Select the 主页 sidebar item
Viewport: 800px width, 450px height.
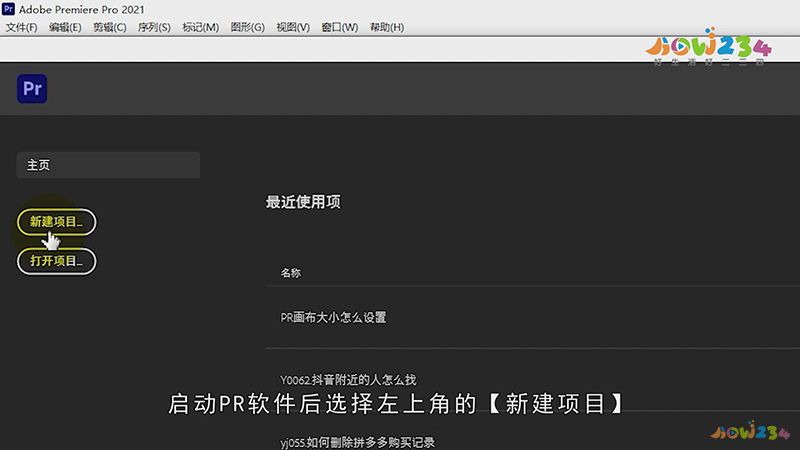tap(108, 165)
